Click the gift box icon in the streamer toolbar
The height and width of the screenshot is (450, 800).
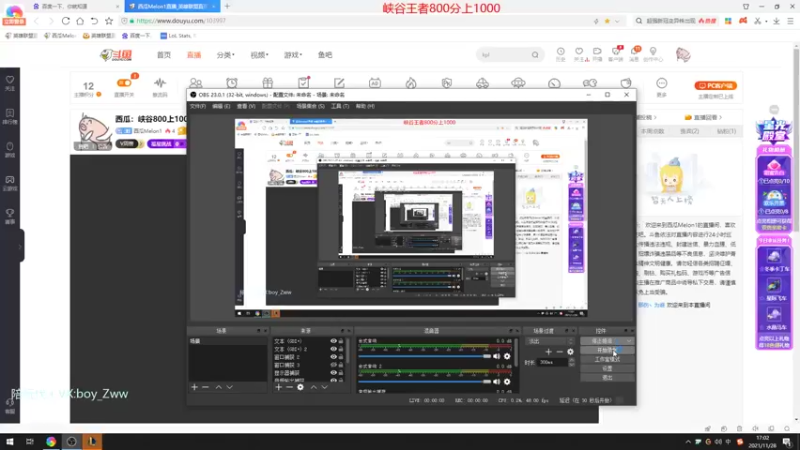(268, 83)
